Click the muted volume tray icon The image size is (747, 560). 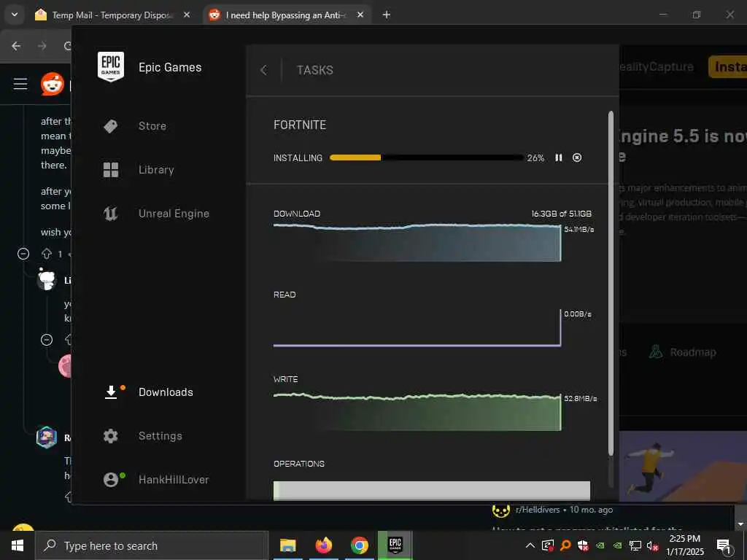653,545
